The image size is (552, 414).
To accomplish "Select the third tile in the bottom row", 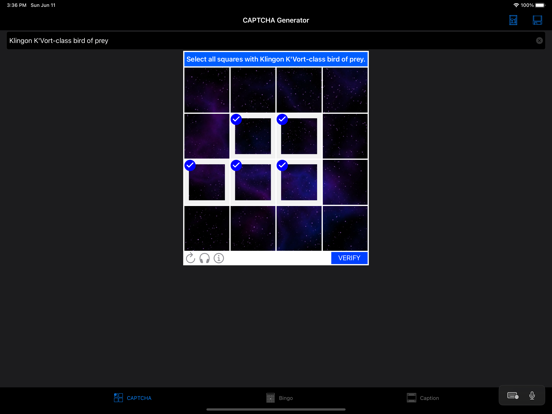I will [299, 228].
